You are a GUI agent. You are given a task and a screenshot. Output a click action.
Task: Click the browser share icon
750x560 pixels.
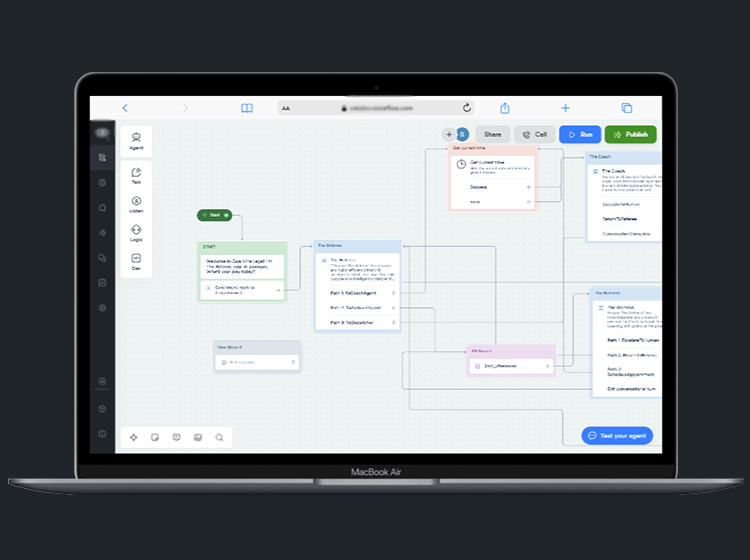click(505, 108)
